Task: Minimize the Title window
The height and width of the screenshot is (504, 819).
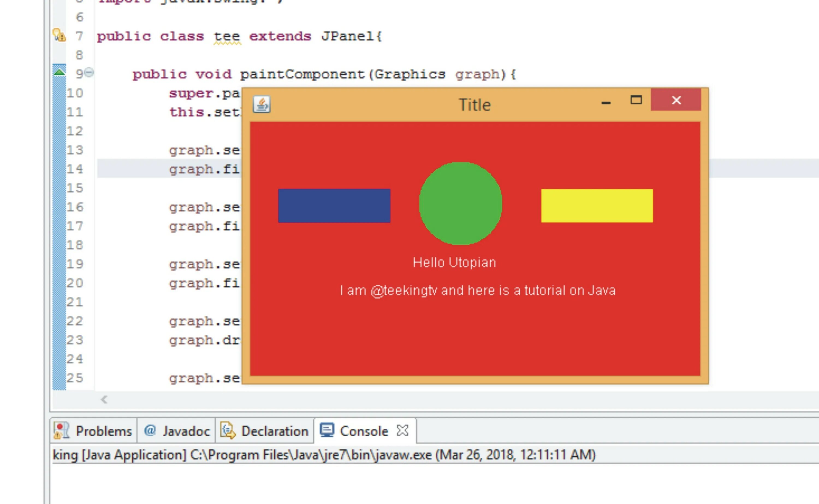Action: pos(606,103)
